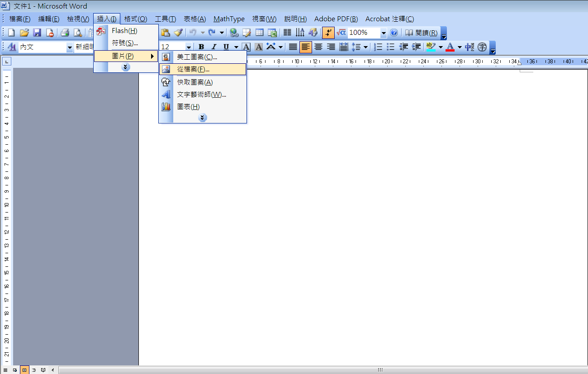Open the font size dropdown showing 12

[x=189, y=47]
